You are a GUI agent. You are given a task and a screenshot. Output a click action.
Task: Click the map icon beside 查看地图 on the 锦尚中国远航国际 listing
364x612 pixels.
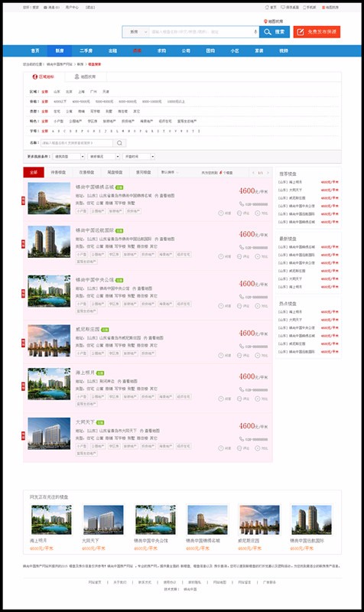[157, 239]
